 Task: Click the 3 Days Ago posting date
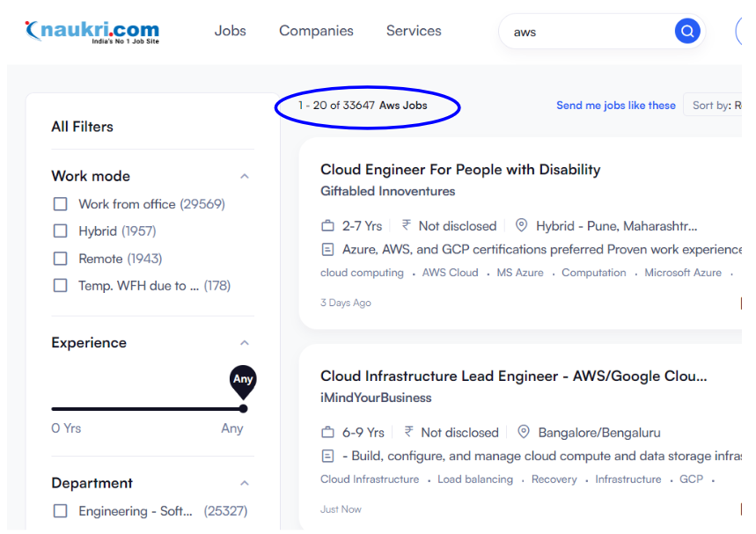(346, 303)
